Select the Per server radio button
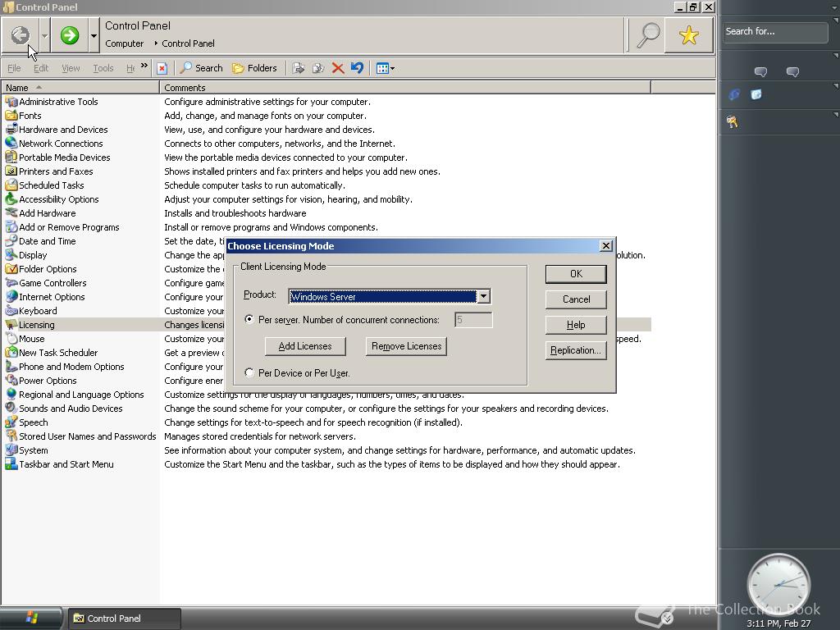The height and width of the screenshot is (630, 840). tap(249, 319)
